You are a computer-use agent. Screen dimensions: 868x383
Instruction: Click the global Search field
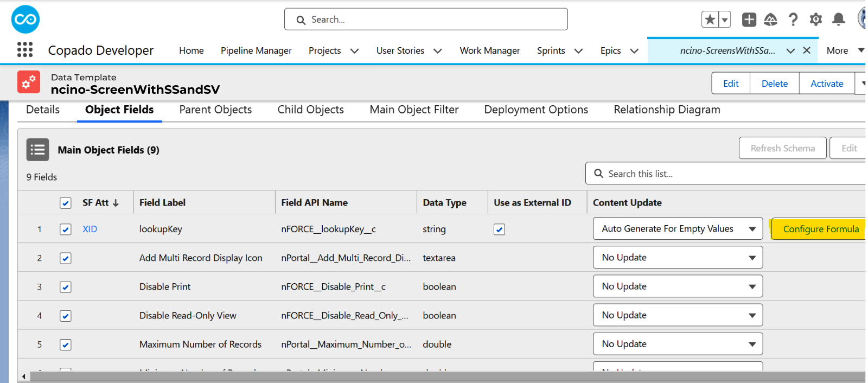click(426, 20)
